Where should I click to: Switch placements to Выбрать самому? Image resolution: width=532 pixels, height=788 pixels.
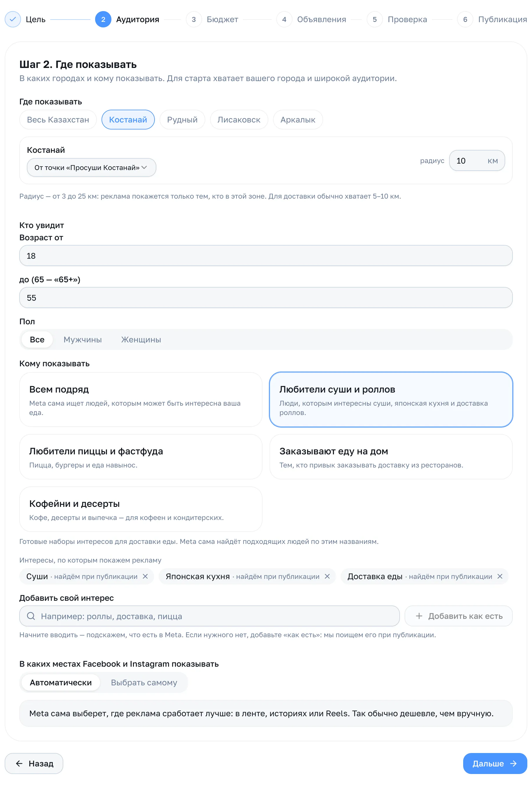(144, 682)
